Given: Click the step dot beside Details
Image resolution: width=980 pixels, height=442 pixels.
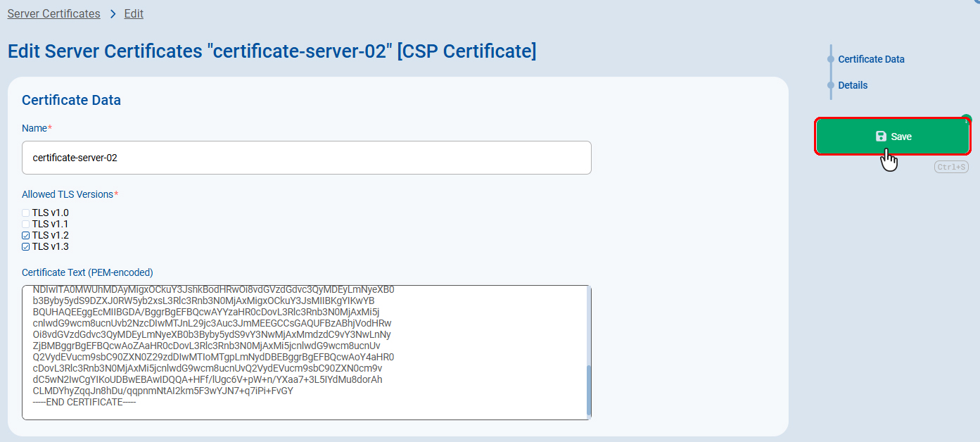Looking at the screenshot, I should pos(831,85).
